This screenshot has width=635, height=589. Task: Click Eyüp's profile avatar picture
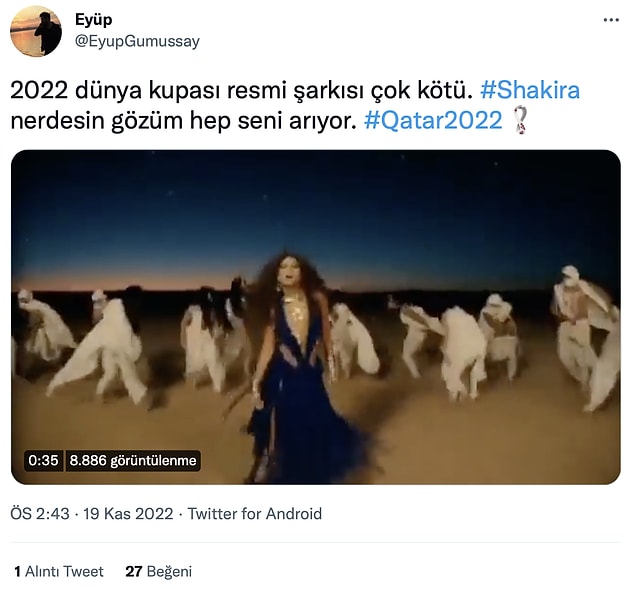pos(36,31)
